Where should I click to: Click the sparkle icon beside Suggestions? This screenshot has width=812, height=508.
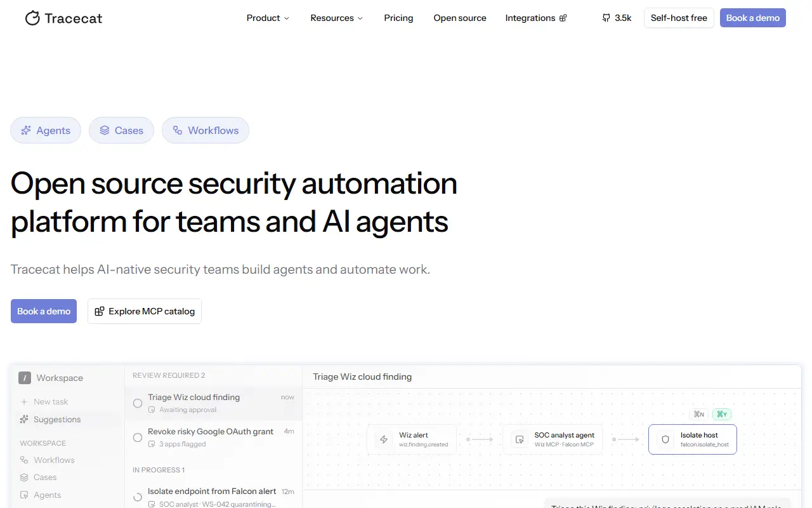(x=24, y=419)
